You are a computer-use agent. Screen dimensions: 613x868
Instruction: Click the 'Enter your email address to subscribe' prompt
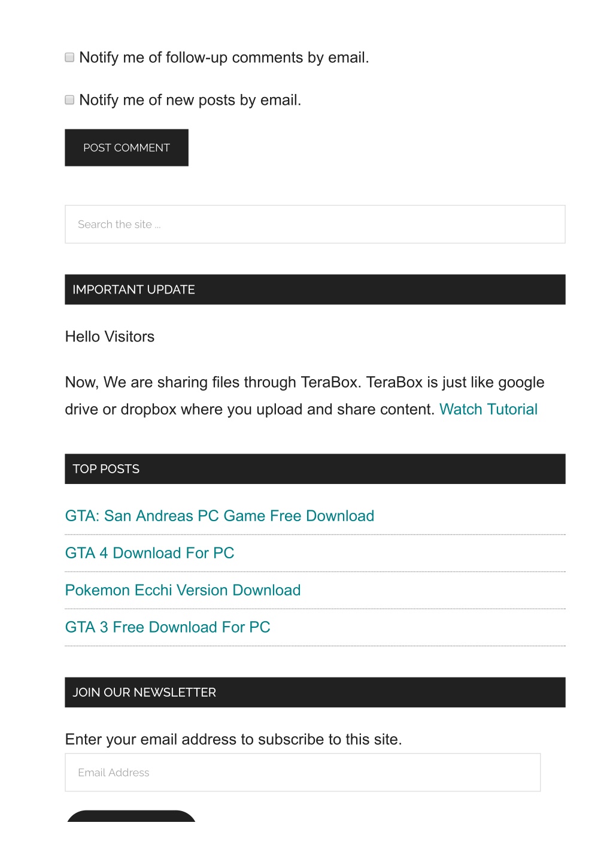pos(233,740)
